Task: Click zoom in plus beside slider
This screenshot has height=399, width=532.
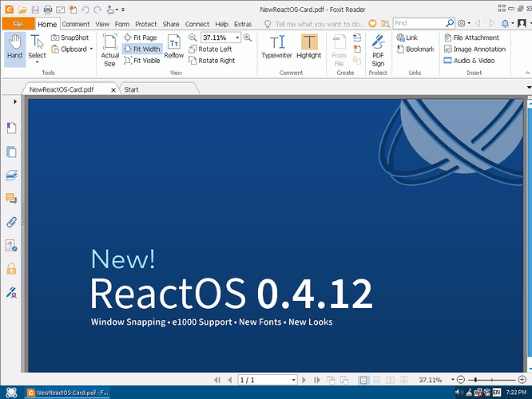Action: [522, 380]
